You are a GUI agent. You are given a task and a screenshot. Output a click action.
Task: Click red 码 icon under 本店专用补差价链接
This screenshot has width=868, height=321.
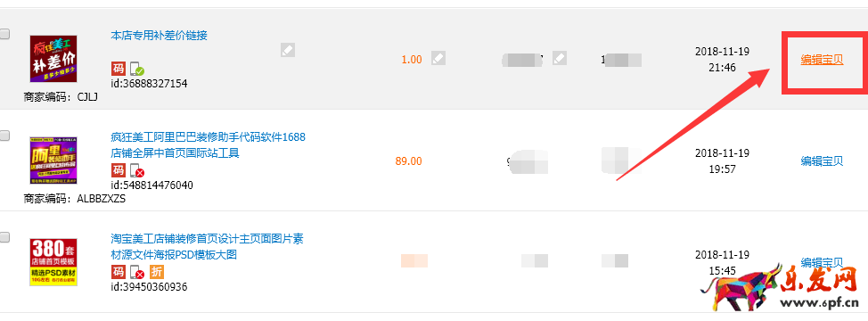coord(119,69)
